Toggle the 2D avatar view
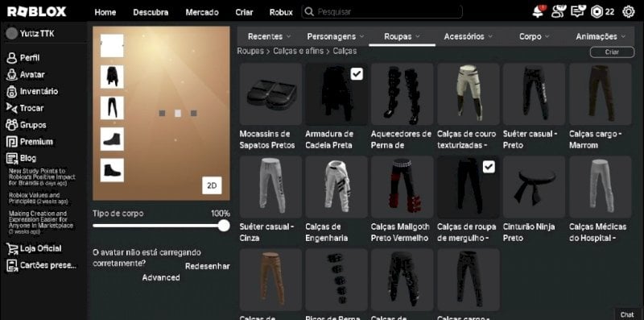644x320 pixels. (212, 185)
